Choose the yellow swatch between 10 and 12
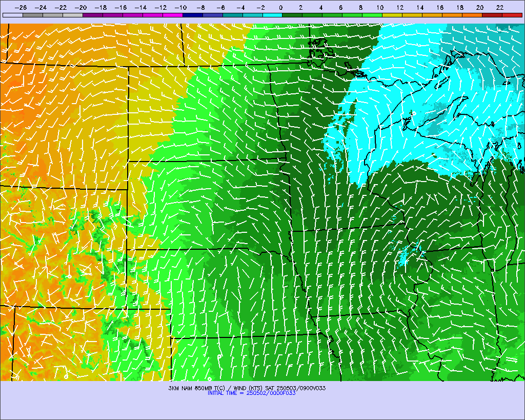 (392, 15)
